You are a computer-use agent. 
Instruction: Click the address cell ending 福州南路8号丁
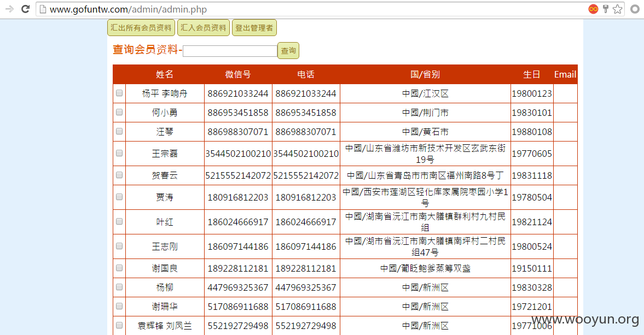[x=425, y=175]
